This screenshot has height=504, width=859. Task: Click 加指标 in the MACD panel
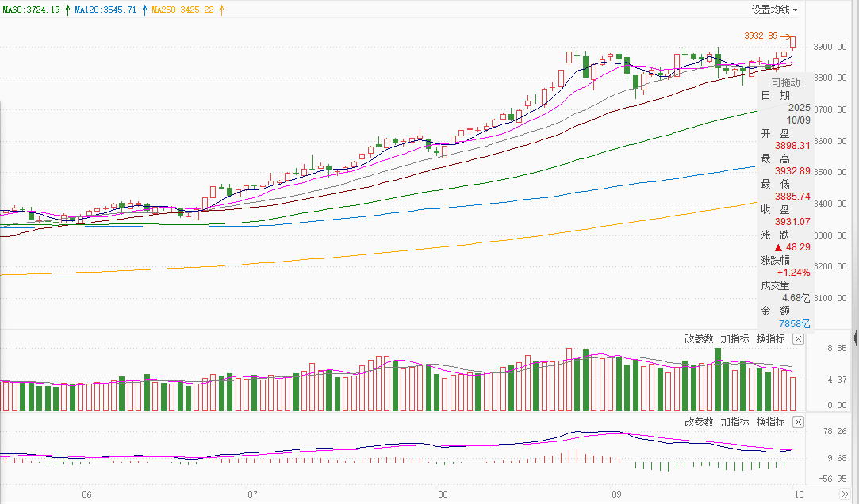pos(734,422)
